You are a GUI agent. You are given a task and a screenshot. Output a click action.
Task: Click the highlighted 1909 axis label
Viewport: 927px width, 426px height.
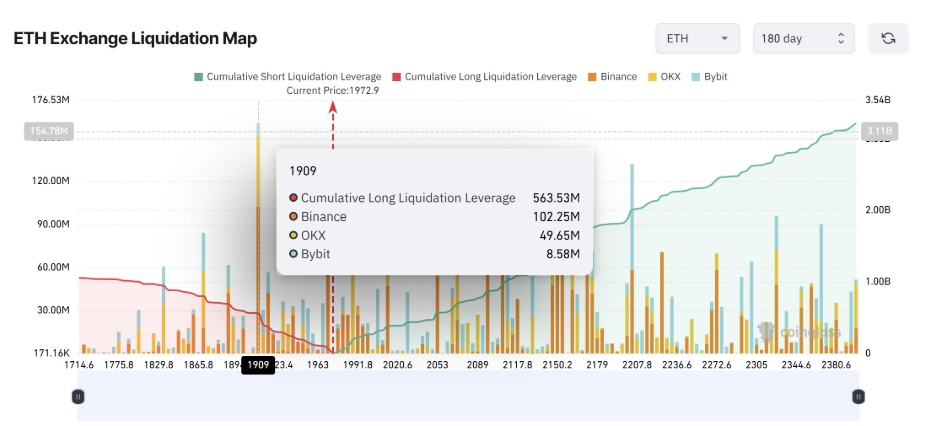point(258,365)
